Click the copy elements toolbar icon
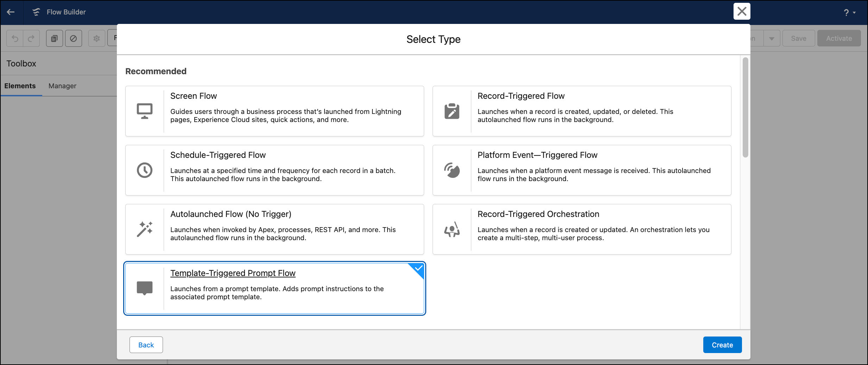The width and height of the screenshot is (868, 365). [x=55, y=38]
